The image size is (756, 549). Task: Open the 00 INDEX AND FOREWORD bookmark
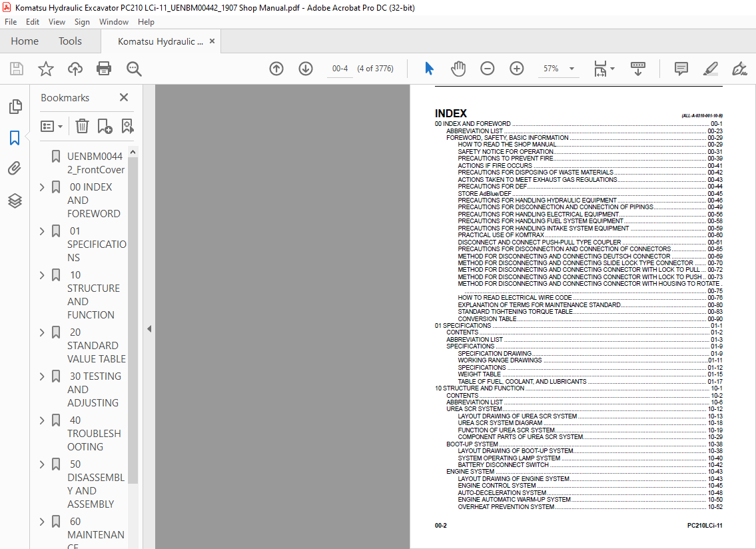click(93, 200)
